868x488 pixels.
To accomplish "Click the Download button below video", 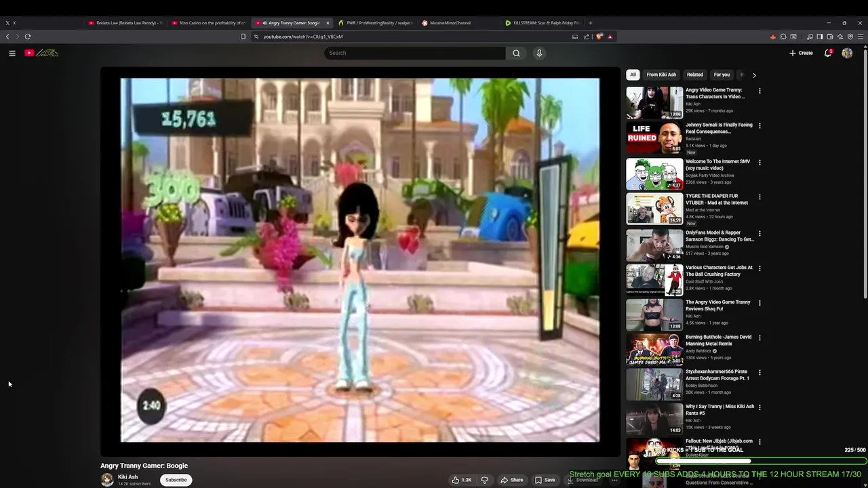I will 583,480.
